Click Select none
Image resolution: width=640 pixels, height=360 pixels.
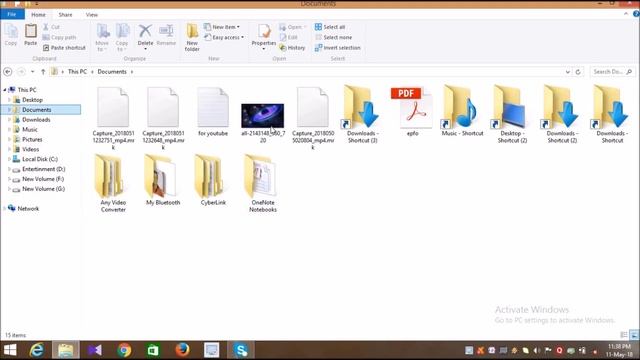(333, 37)
